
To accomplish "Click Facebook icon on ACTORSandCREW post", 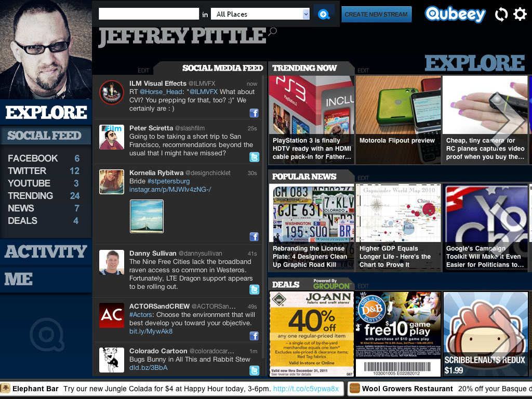I will (x=254, y=336).
